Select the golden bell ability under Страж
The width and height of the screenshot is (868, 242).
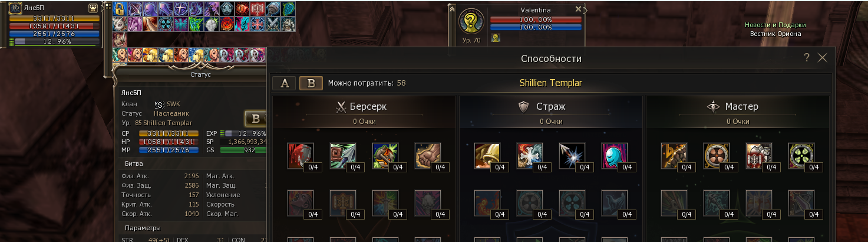tap(487, 155)
